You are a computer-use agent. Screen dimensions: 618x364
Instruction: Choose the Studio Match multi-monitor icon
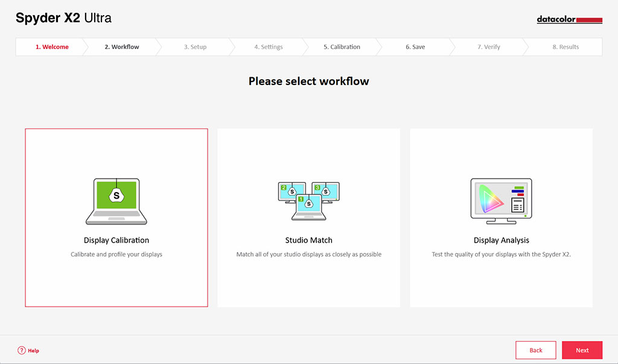coord(308,201)
